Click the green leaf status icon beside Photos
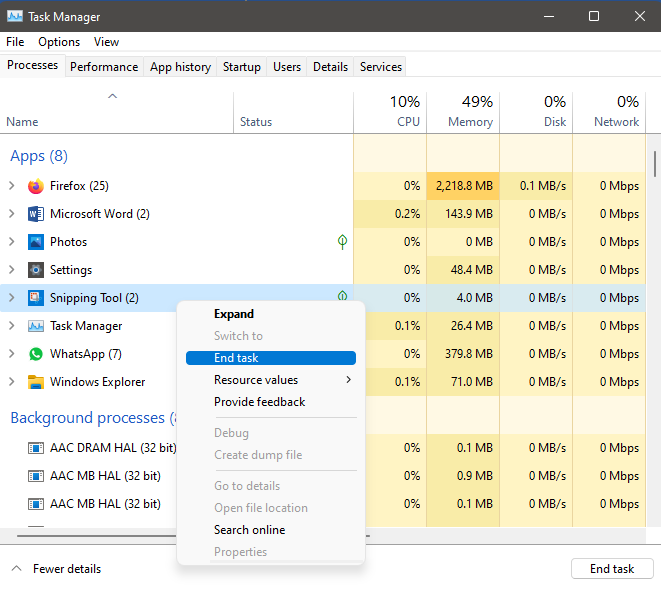This screenshot has height=589, width=661. pos(342,242)
